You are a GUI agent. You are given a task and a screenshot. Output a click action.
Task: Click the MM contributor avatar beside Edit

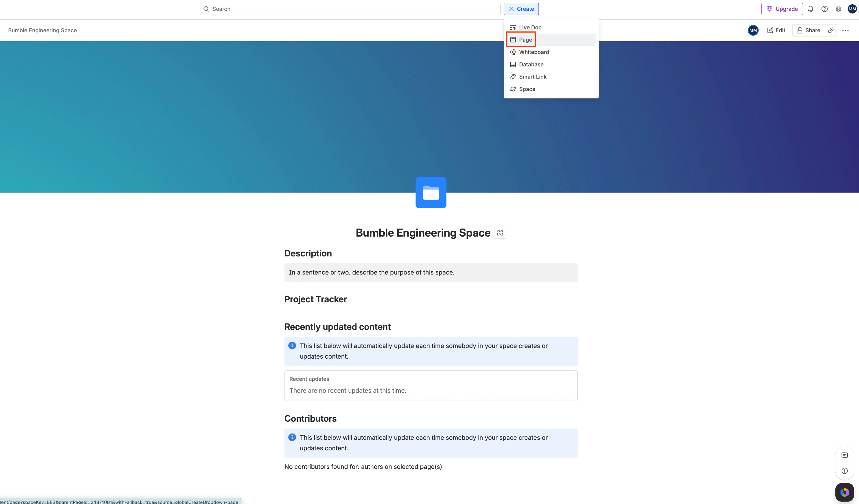[x=753, y=30]
